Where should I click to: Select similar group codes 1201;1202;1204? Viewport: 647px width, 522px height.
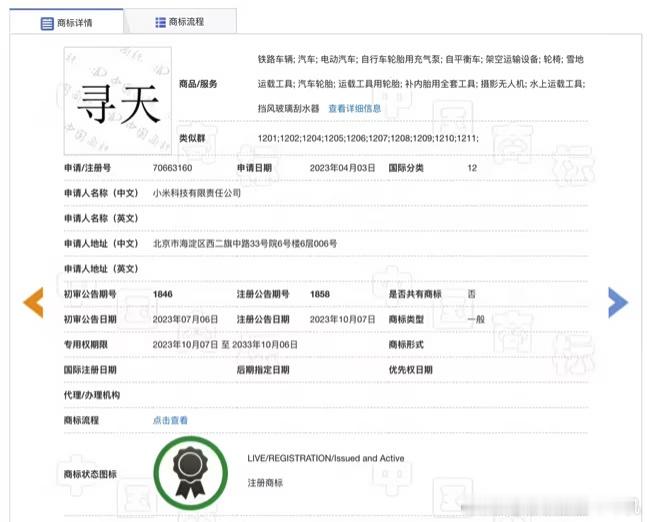(290, 138)
